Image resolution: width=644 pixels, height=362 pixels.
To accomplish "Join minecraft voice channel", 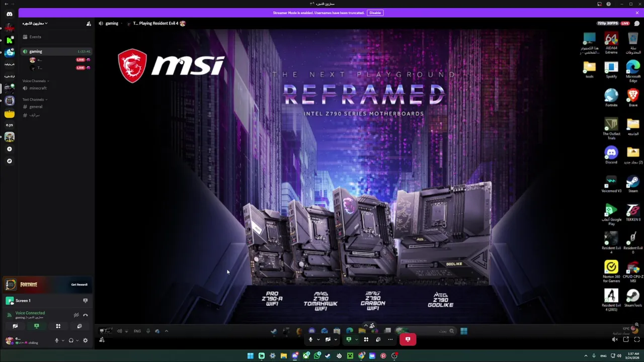I will (x=56, y=88).
